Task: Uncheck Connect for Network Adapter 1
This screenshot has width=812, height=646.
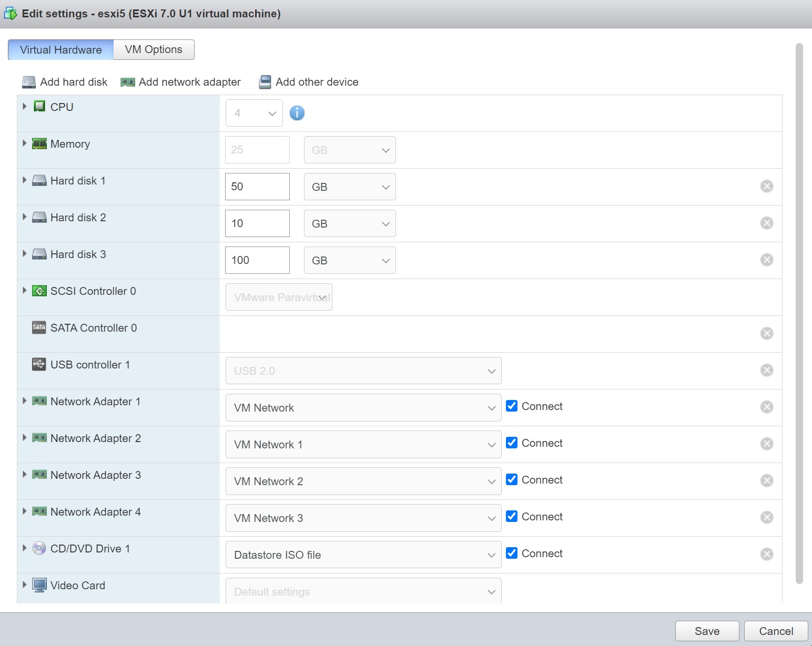Action: coord(512,406)
